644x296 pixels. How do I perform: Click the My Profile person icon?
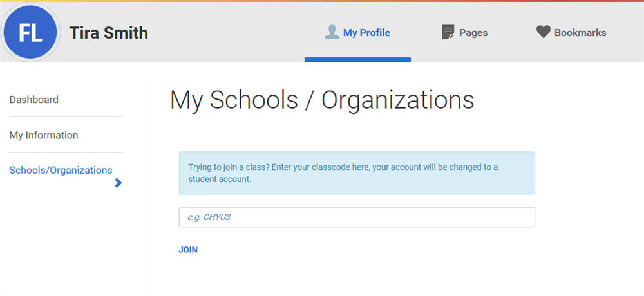click(x=332, y=32)
